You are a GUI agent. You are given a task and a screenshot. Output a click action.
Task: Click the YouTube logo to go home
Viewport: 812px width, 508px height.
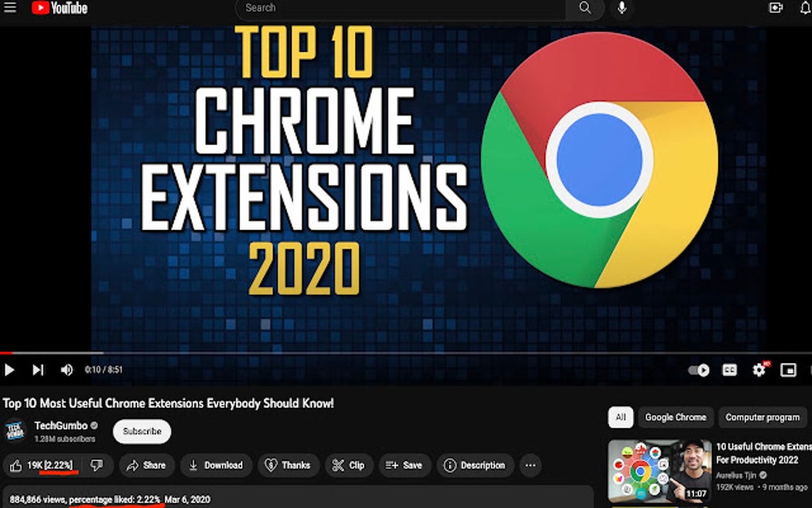point(57,9)
